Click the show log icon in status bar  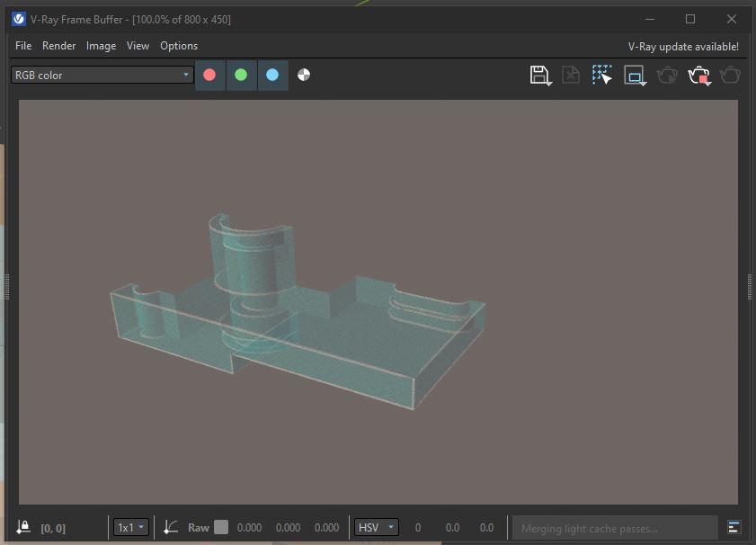tap(734, 528)
